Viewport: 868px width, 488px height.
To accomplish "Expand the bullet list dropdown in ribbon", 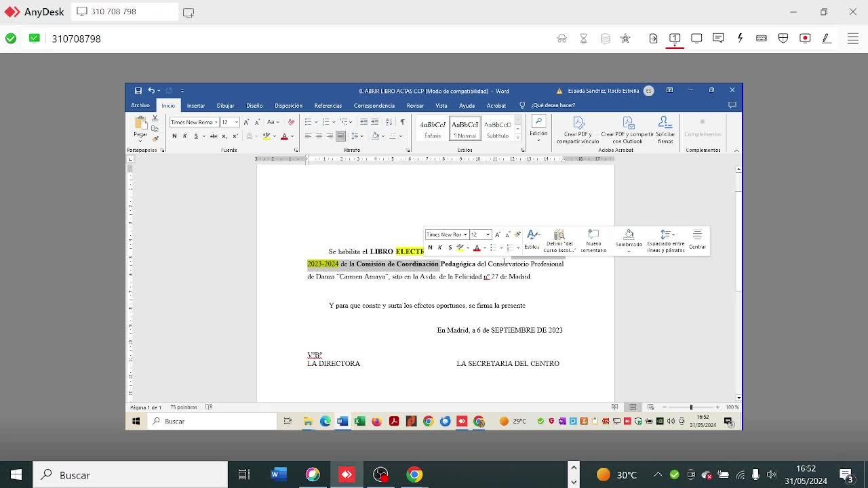I will pyautogui.click(x=315, y=122).
